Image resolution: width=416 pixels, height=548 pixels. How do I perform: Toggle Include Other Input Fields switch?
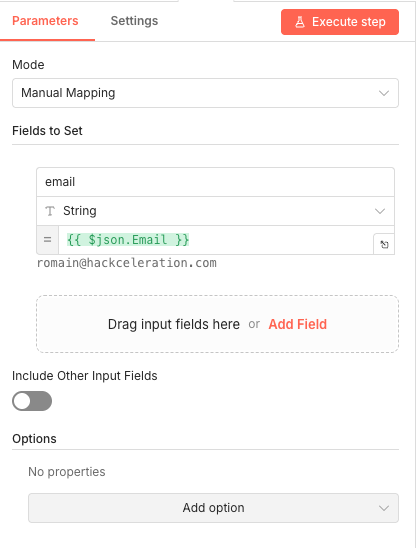32,401
